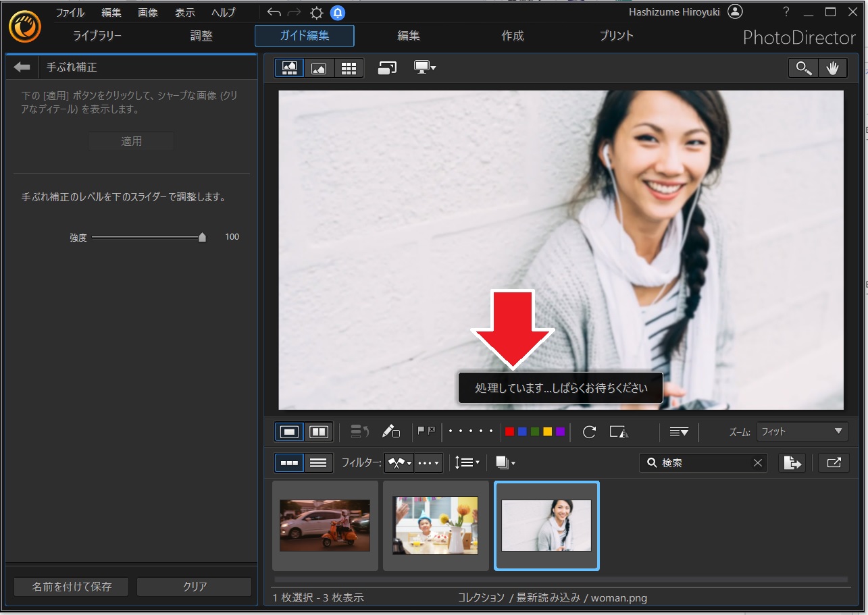
Task: Switch to the 作成 tab
Action: [513, 36]
